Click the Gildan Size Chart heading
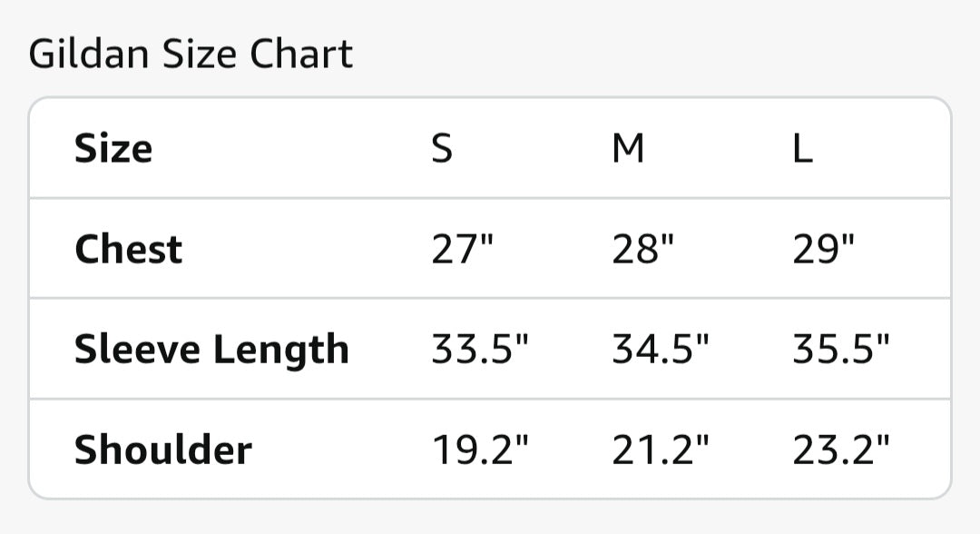This screenshot has width=980, height=534. 191,55
